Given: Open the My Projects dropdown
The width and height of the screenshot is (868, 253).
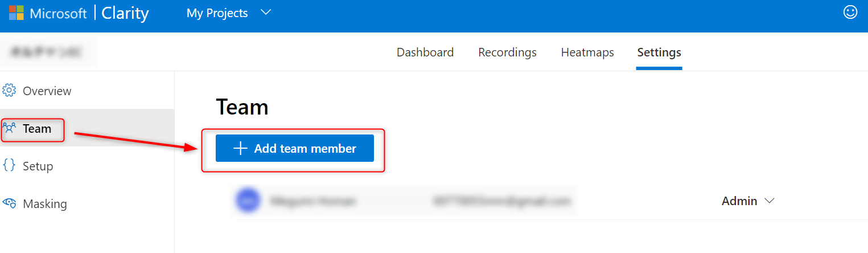Looking at the screenshot, I should click(x=217, y=13).
